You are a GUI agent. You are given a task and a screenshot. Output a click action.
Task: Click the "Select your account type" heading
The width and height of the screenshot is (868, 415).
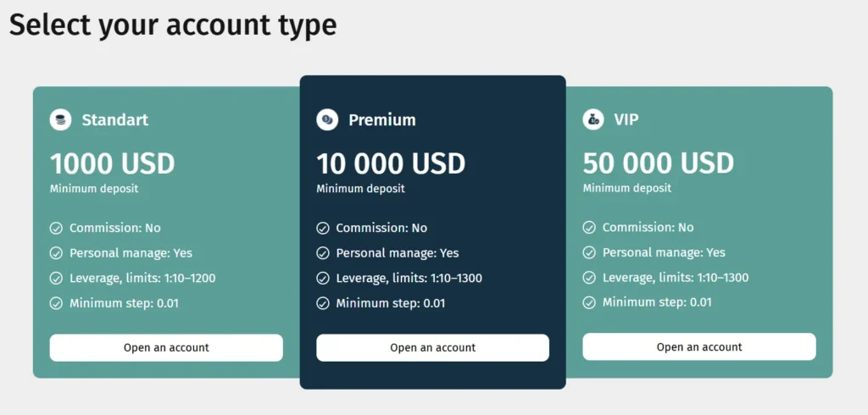(x=173, y=25)
